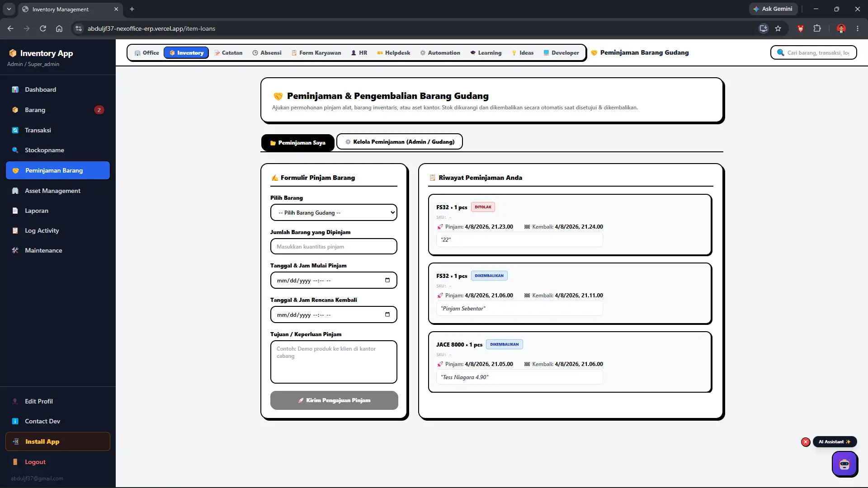Screen dimensions: 868x488
Task: Focus the Tujuan / Keperluan Pinjam textarea
Action: 334,362
